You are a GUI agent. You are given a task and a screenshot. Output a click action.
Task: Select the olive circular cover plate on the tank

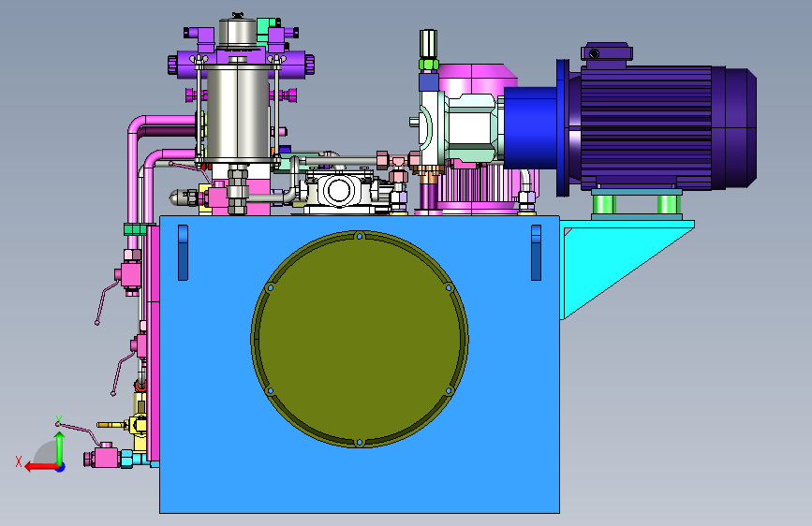(360, 339)
